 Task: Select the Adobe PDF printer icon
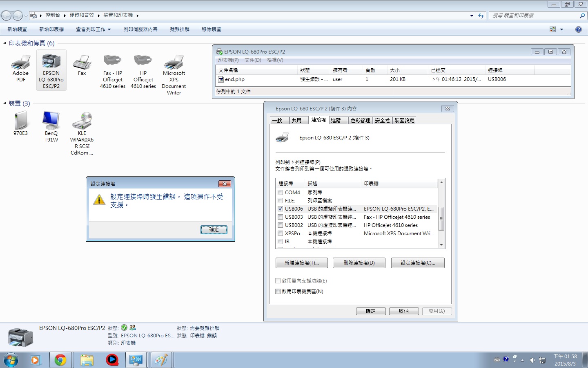point(20,62)
